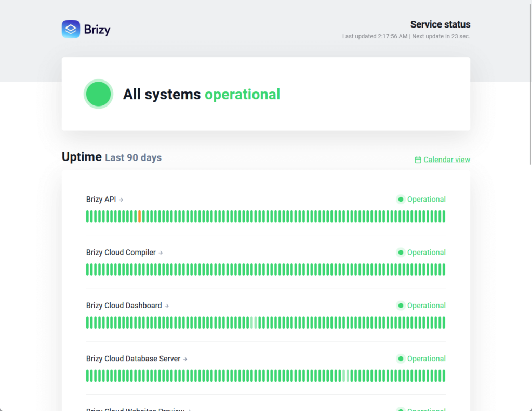Click the arrow next to Brizy Cloud Dashboard
The image size is (532, 411).
[x=167, y=306]
